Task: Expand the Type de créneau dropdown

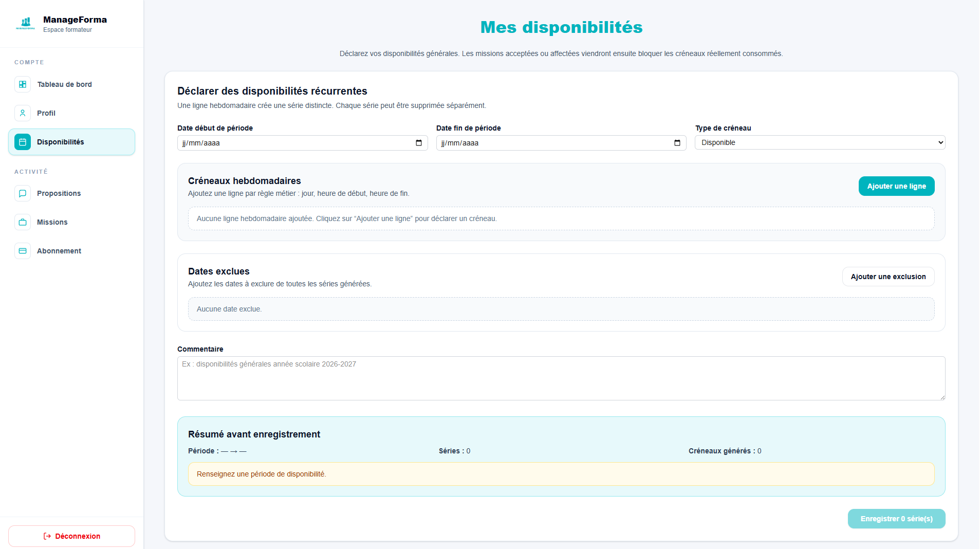Action: point(820,142)
